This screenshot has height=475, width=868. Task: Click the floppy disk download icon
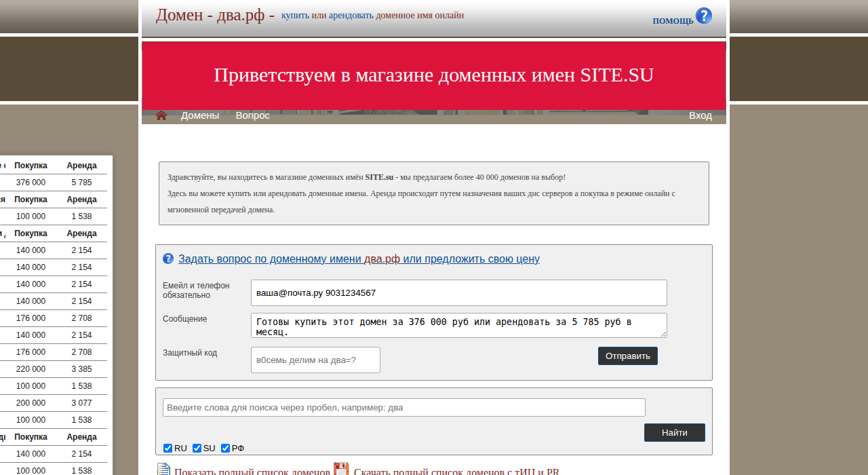coord(341,469)
